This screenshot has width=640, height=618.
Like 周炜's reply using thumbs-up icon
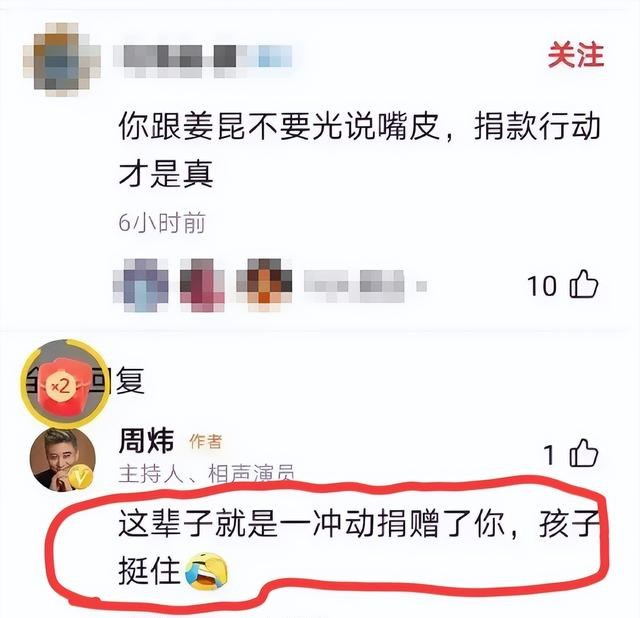[x=584, y=453]
